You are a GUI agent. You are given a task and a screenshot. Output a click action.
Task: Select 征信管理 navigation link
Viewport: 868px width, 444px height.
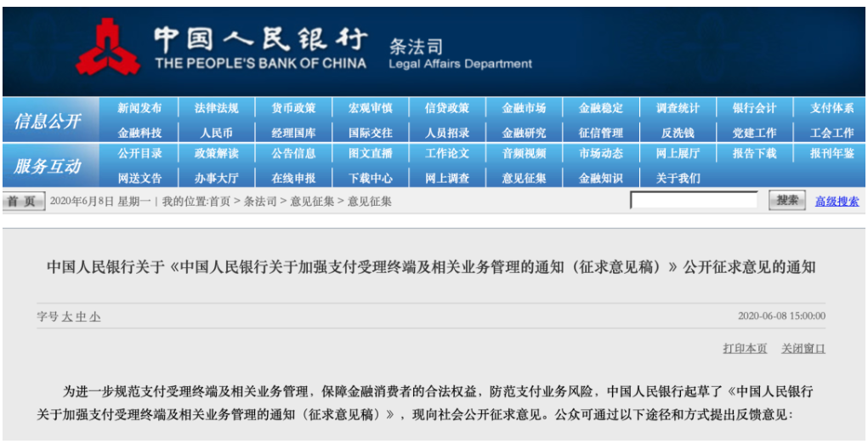(601, 134)
